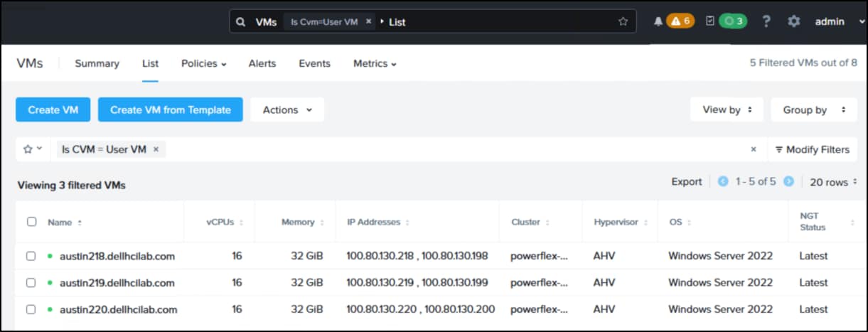Sort by the Cluster column
Image resolution: width=868 pixels, height=332 pixels.
coord(530,223)
